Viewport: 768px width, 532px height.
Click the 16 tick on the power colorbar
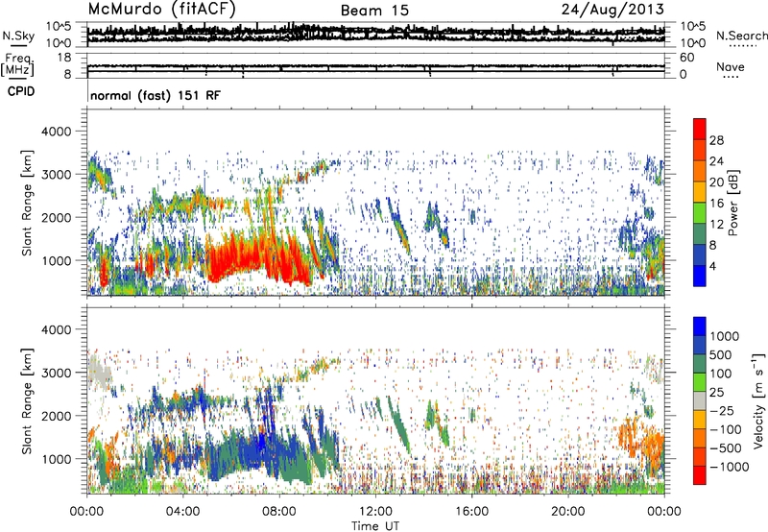pyautogui.click(x=716, y=204)
